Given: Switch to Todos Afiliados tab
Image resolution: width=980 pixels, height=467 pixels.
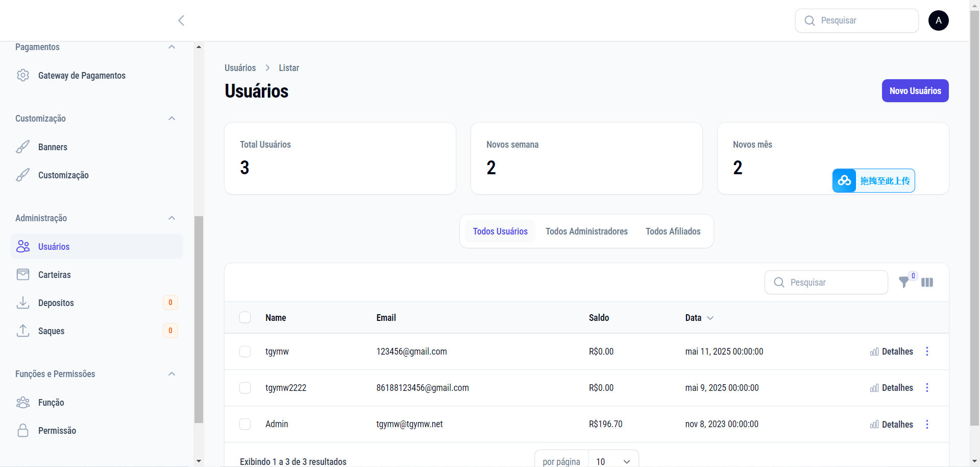Looking at the screenshot, I should 673,231.
